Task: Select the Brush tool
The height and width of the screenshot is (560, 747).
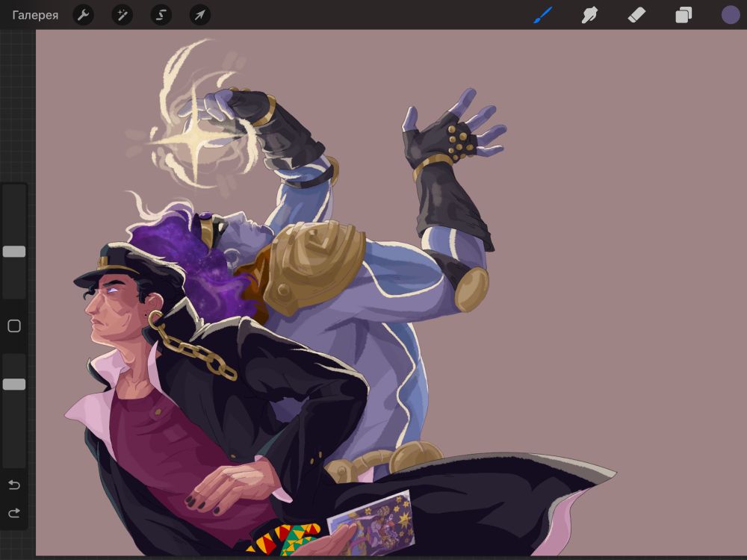Action: pos(542,15)
